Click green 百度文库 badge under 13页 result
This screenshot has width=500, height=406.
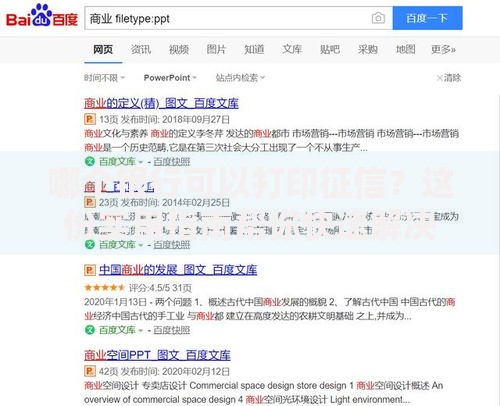click(90, 162)
